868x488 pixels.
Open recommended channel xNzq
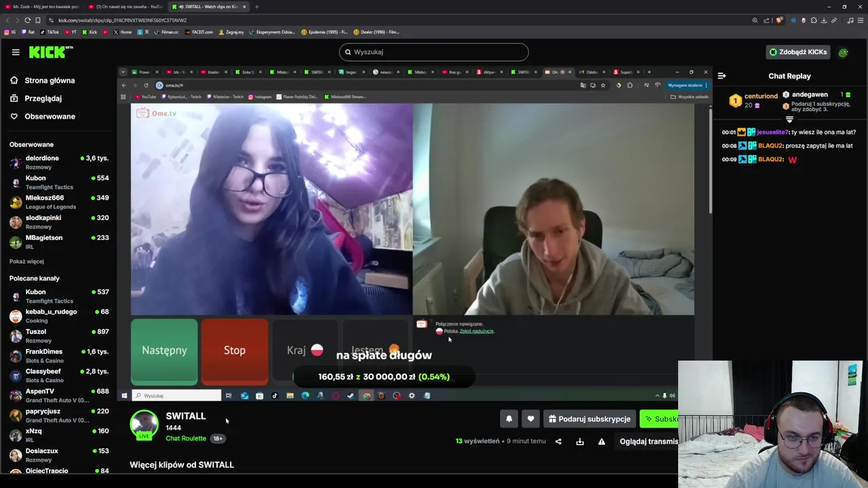tap(59, 435)
